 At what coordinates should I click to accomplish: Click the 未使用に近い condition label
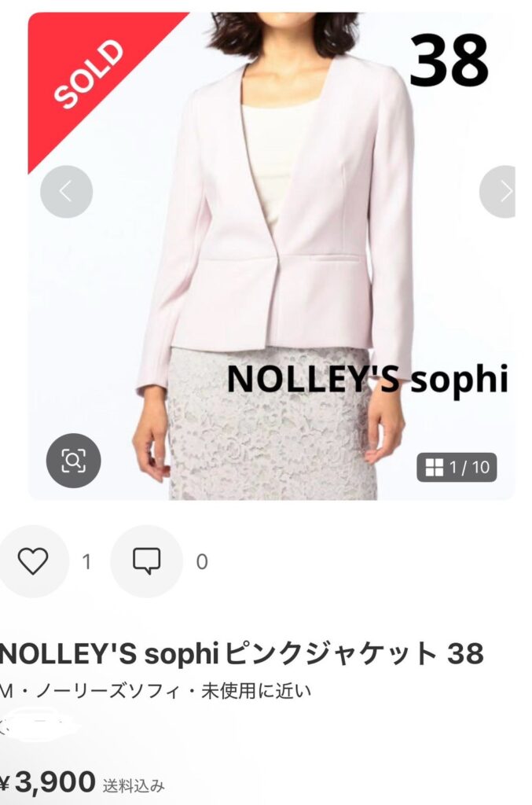pos(256,691)
